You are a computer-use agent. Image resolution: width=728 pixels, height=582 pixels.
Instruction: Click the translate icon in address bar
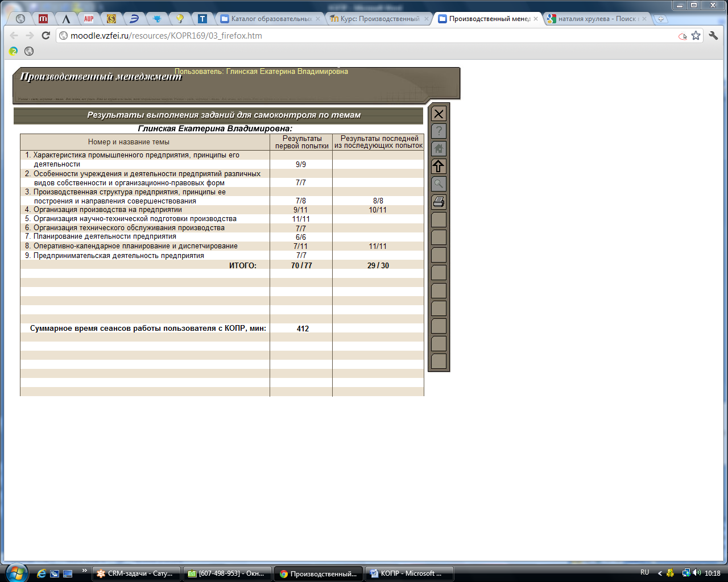pyautogui.click(x=682, y=36)
